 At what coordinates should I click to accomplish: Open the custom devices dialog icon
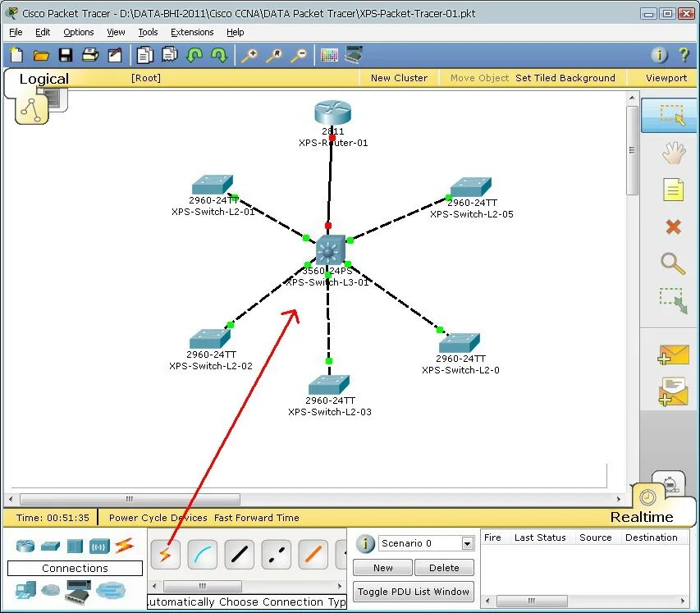(354, 54)
